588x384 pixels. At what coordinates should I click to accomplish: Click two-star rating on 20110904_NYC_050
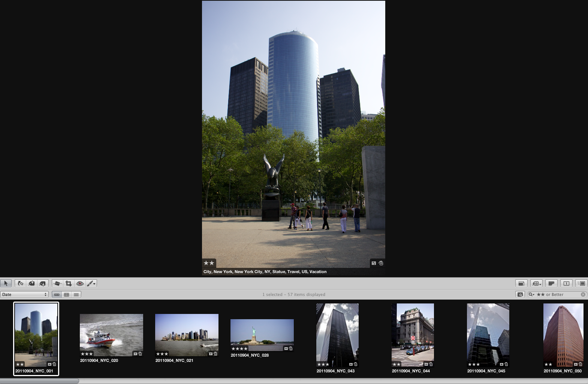pyautogui.click(x=548, y=364)
